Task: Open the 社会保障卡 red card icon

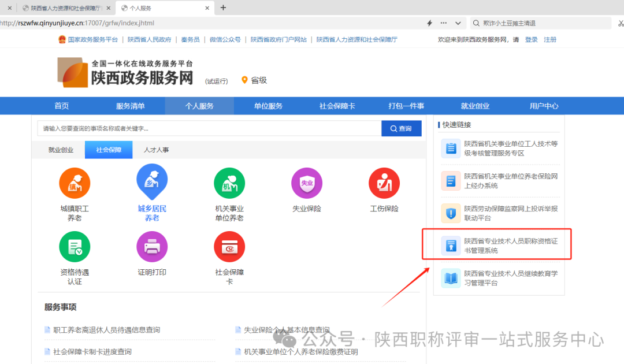Action: [x=229, y=247]
